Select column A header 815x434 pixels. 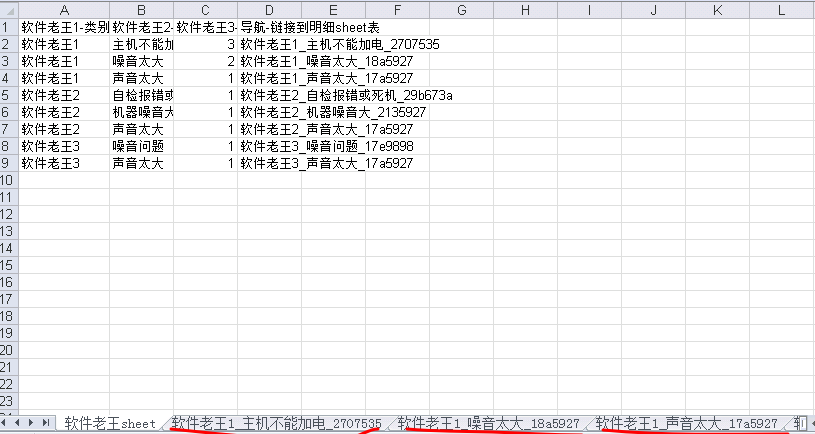pos(64,10)
